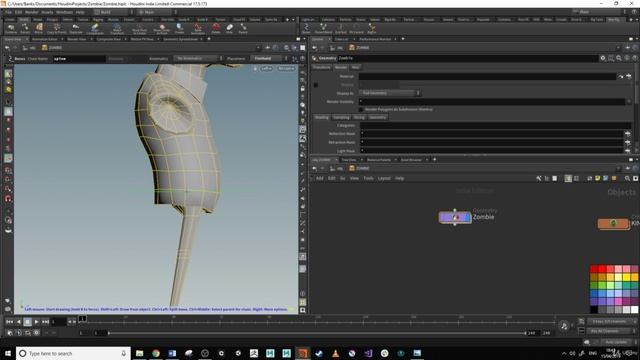Pick the bright red color swatch
Viewport: 640px width, 360px height.
click(x=602, y=269)
